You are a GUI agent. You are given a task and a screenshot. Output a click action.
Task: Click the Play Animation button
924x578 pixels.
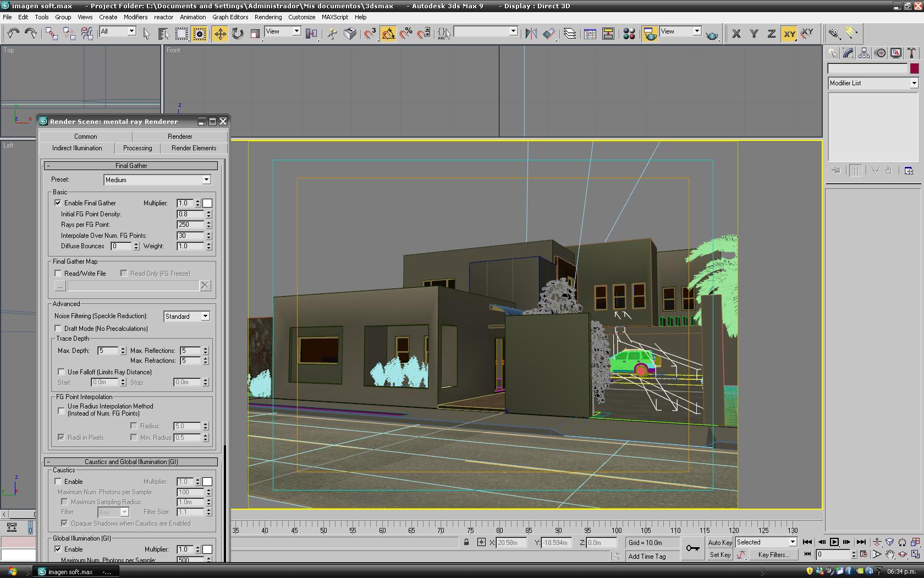click(x=834, y=542)
